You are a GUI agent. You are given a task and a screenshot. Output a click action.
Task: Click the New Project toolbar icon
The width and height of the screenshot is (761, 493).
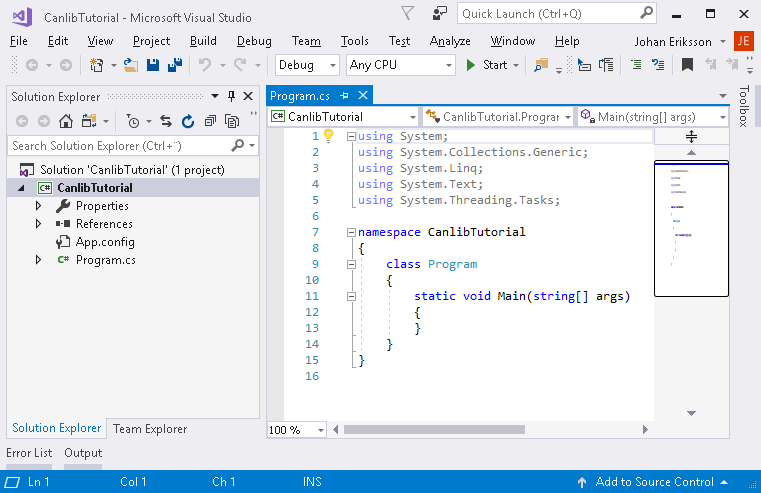pyautogui.click(x=96, y=65)
